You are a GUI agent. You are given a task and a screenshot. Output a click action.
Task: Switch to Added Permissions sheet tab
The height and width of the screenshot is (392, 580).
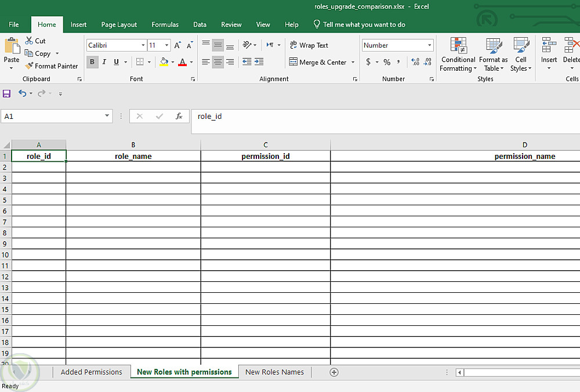(x=91, y=372)
